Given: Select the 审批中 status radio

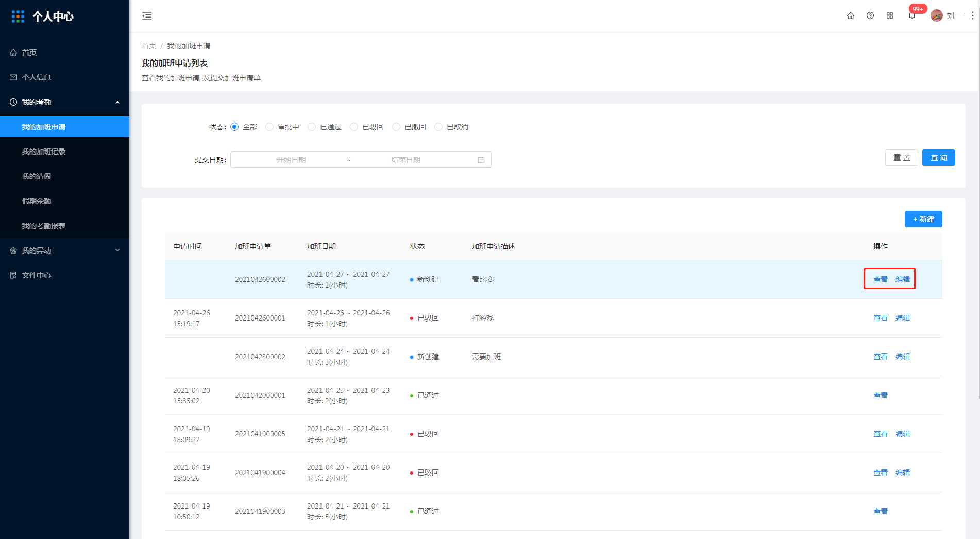Looking at the screenshot, I should pyautogui.click(x=269, y=127).
